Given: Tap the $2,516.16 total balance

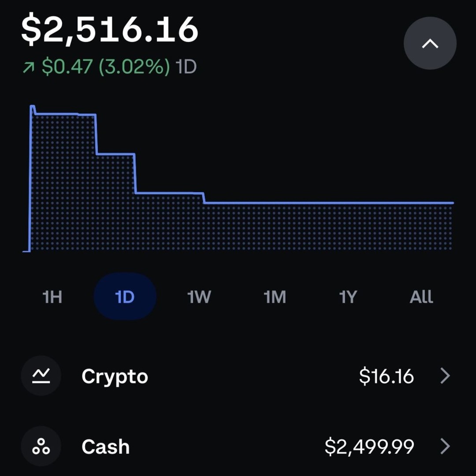Looking at the screenshot, I should point(110,30).
